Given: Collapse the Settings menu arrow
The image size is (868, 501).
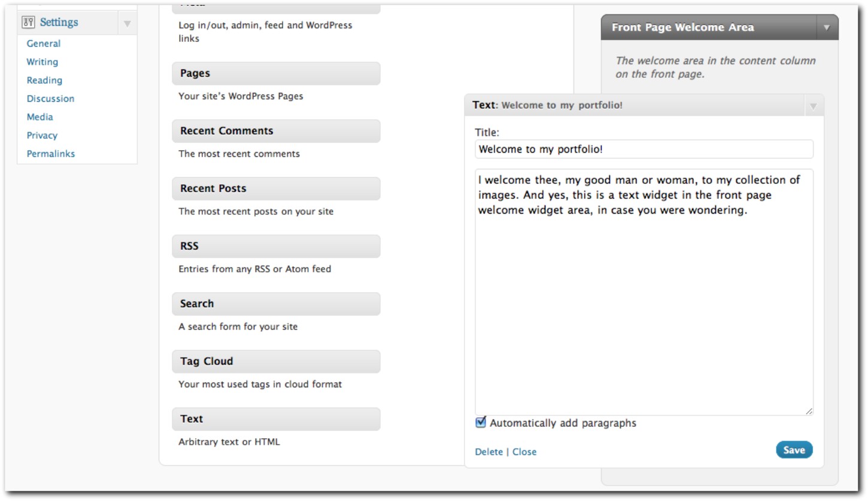Looking at the screenshot, I should tap(127, 24).
